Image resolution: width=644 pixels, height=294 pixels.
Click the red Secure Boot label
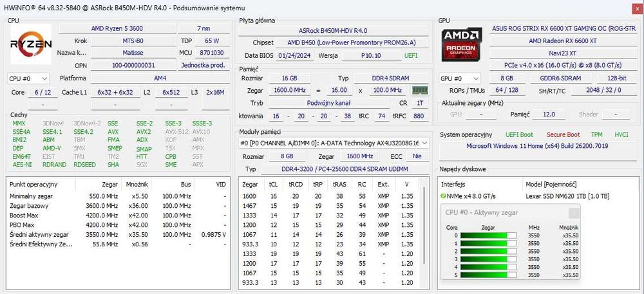563,134
